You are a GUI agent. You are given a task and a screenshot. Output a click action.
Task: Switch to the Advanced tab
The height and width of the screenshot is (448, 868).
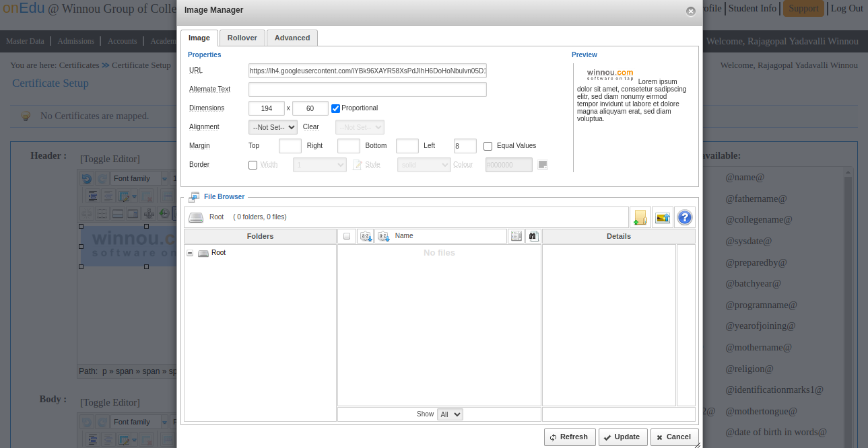click(x=292, y=38)
